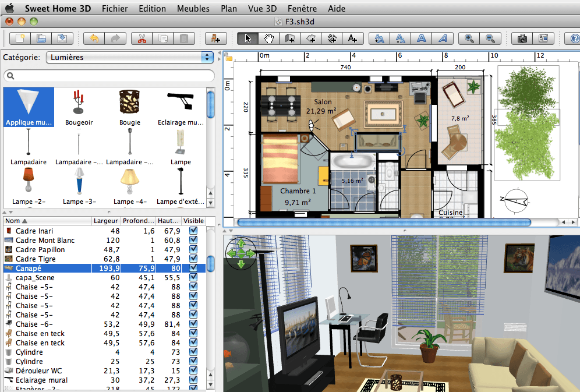The image size is (580, 392).
Task: Open the Meubles menu
Action: 194,9
